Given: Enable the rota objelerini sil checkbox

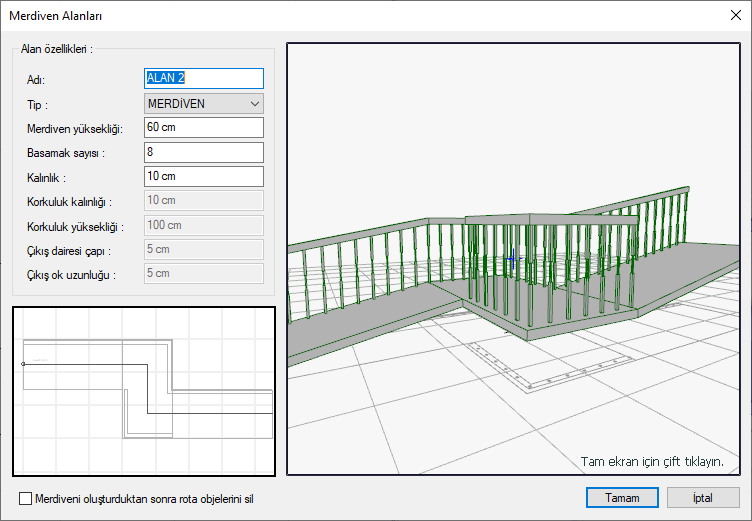Looking at the screenshot, I should point(25,498).
